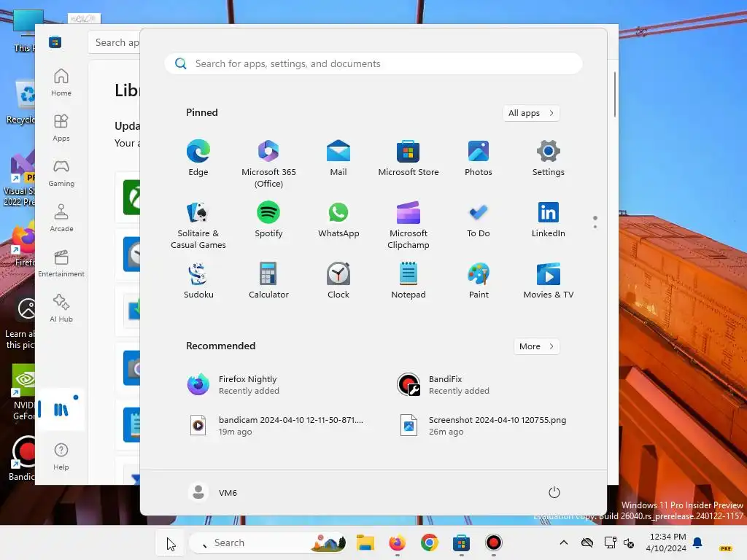747x560 pixels.
Task: Launch Microsoft 365 (Office)
Action: pyautogui.click(x=268, y=164)
